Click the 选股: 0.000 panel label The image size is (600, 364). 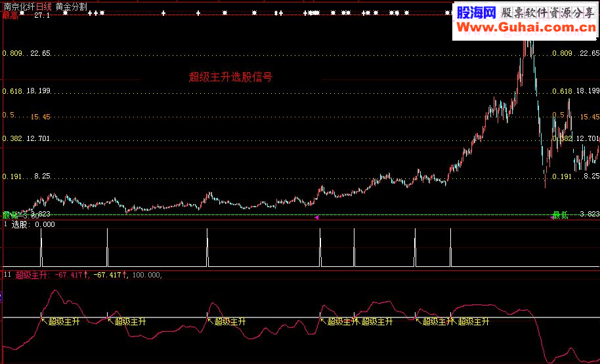coord(33,224)
